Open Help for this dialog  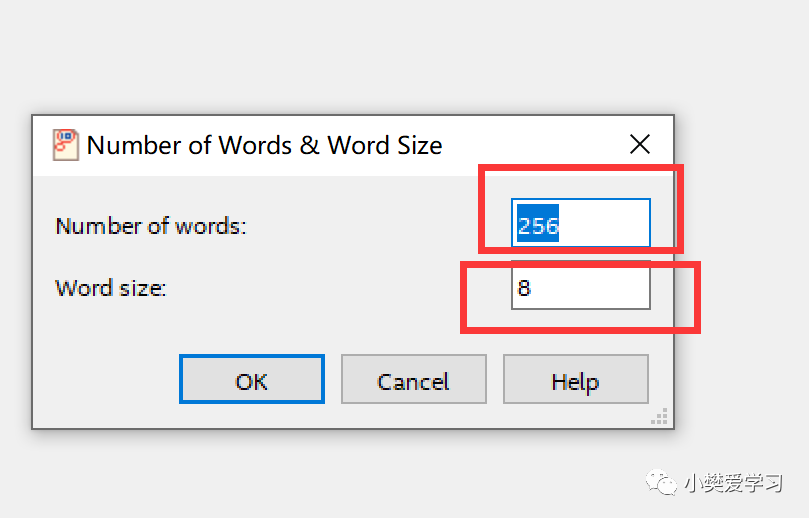575,380
